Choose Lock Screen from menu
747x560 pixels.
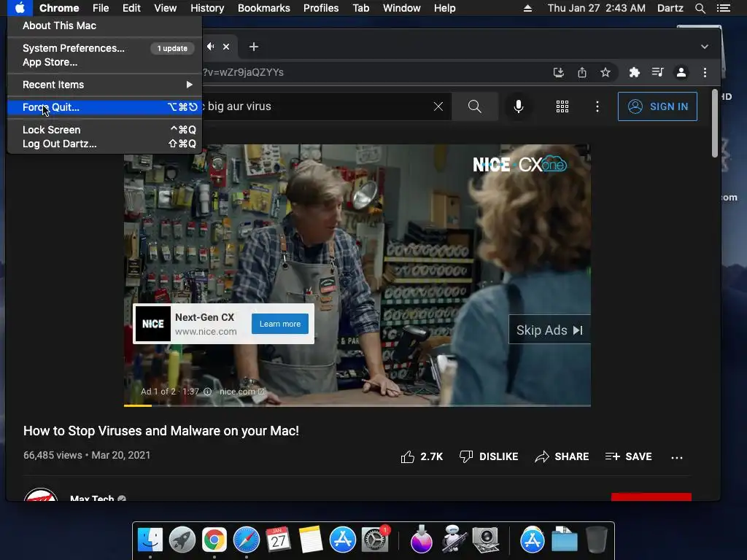(104, 130)
